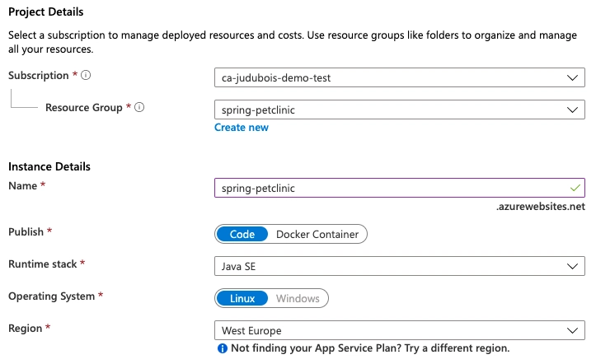Focus the Name input containing spring-petclinic

coord(387,188)
